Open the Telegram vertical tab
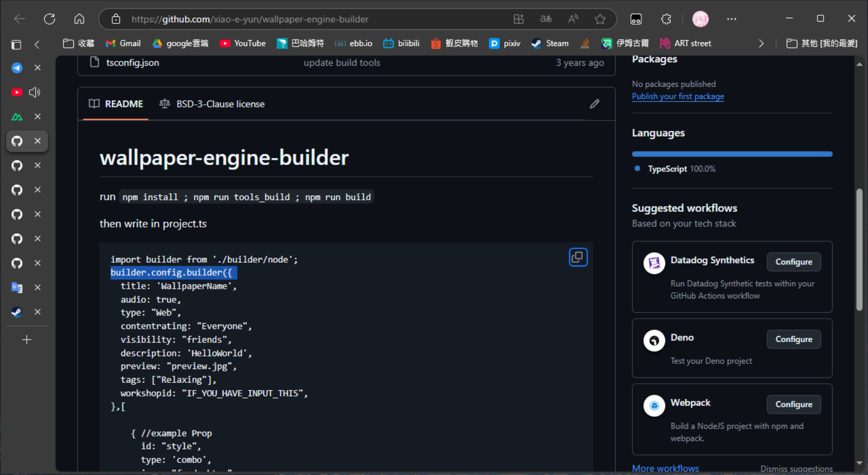 click(x=17, y=68)
